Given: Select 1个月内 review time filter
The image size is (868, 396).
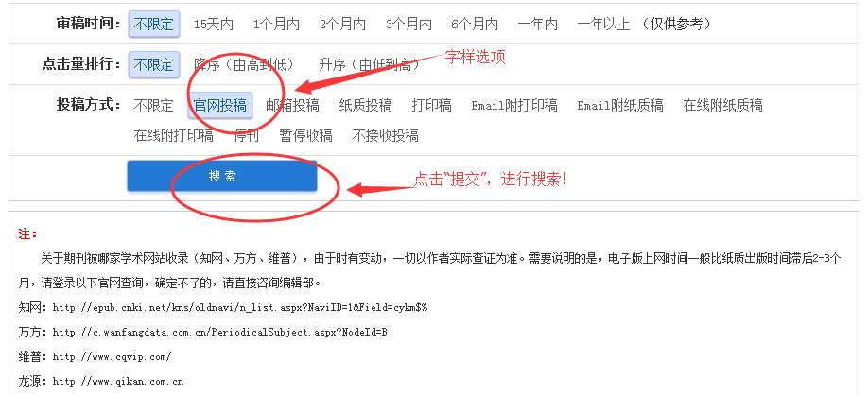Looking at the screenshot, I should click(276, 25).
